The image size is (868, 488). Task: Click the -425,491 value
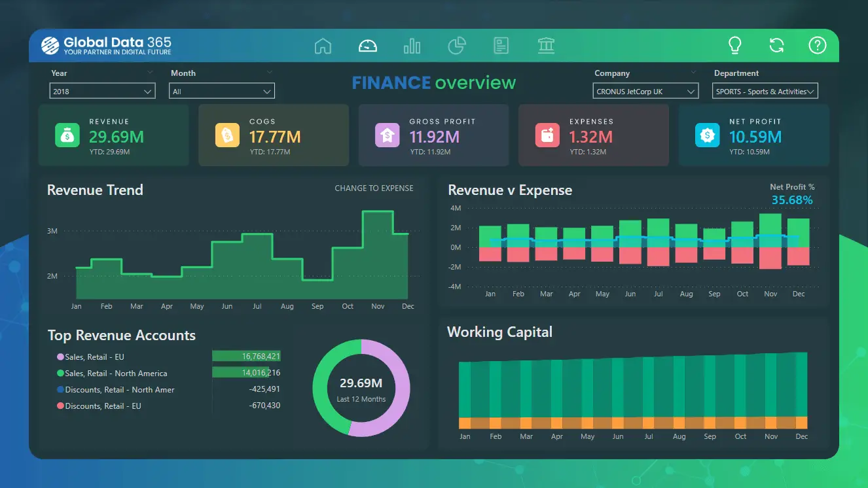pyautogui.click(x=264, y=389)
